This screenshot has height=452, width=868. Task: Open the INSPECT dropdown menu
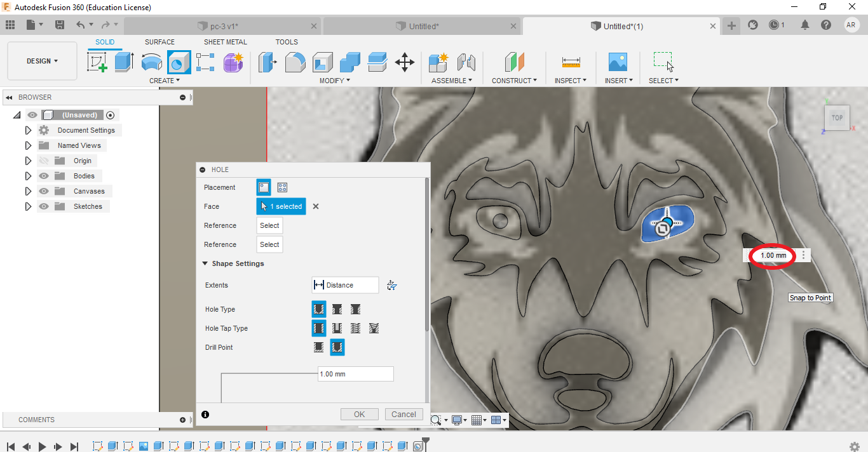tap(571, 81)
